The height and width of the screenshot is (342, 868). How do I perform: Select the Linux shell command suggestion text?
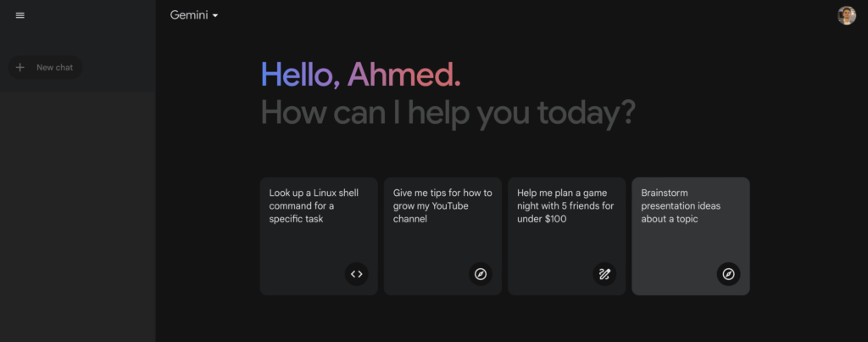click(x=314, y=205)
